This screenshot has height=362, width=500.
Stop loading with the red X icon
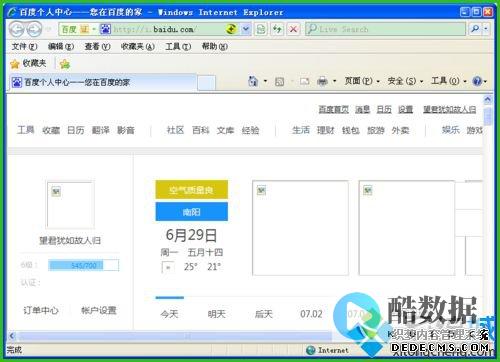point(293,29)
